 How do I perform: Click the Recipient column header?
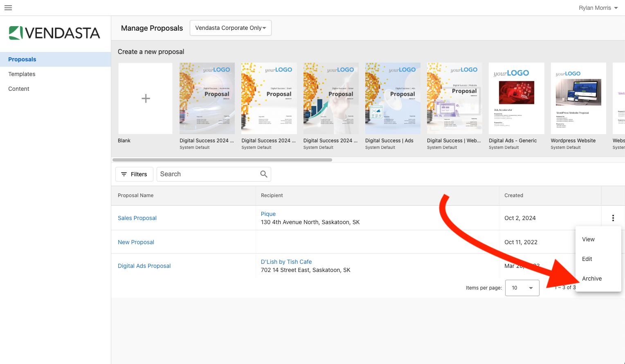(x=272, y=195)
